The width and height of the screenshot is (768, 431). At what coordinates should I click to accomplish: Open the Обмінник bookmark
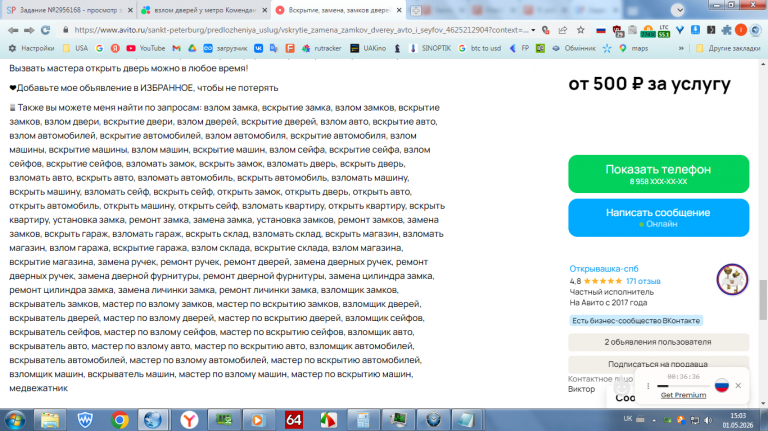[x=574, y=48]
